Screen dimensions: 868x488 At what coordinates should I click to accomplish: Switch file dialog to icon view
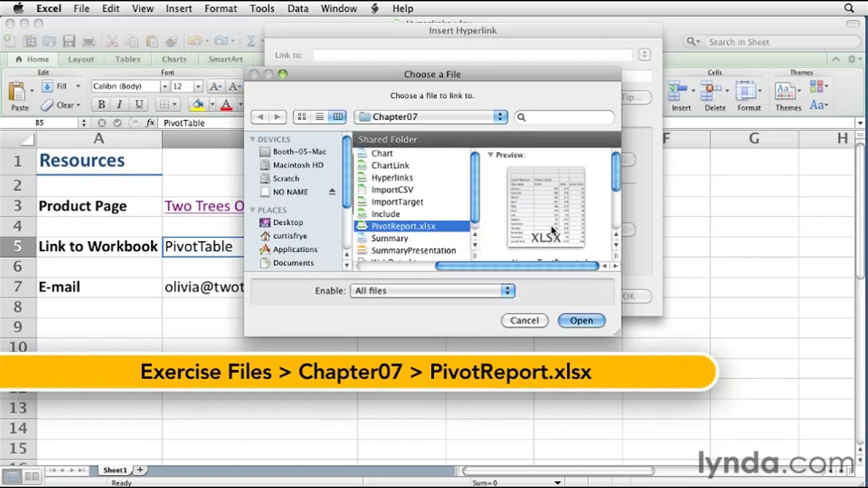(x=302, y=117)
